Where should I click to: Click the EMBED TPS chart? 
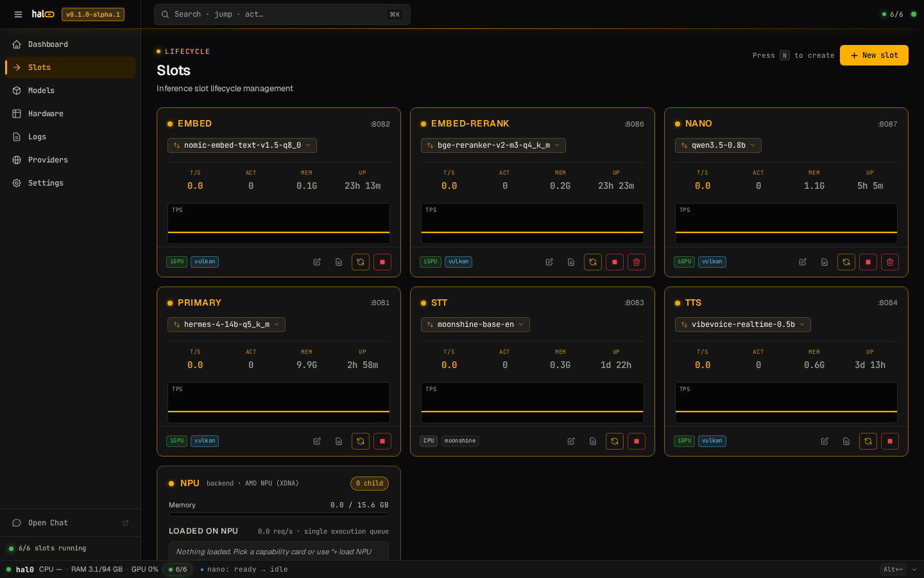pos(278,223)
